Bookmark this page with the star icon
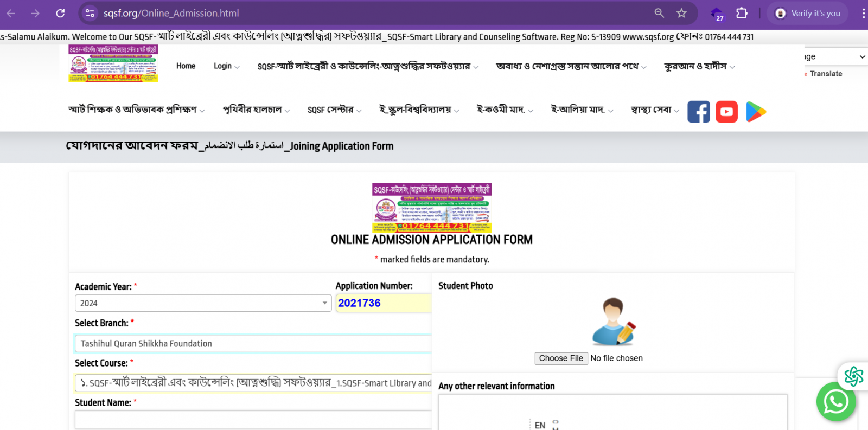 [681, 13]
